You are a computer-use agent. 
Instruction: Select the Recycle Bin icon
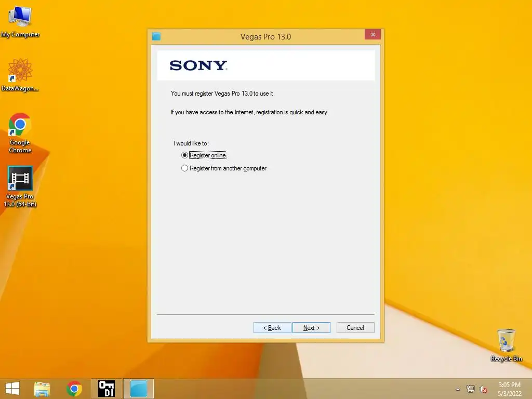point(506,345)
